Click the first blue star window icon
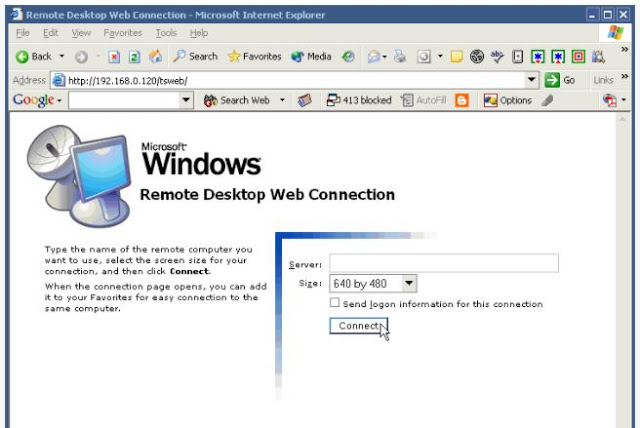The height and width of the screenshot is (428, 640). [x=538, y=56]
